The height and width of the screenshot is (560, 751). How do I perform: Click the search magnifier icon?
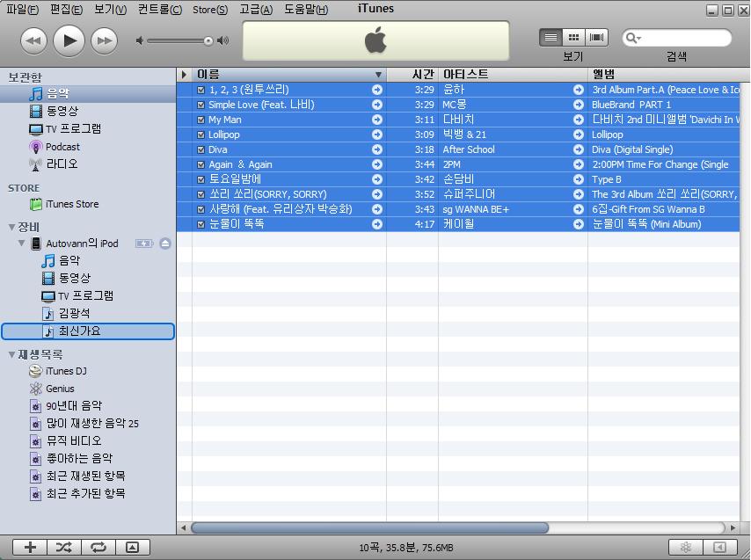(x=631, y=38)
